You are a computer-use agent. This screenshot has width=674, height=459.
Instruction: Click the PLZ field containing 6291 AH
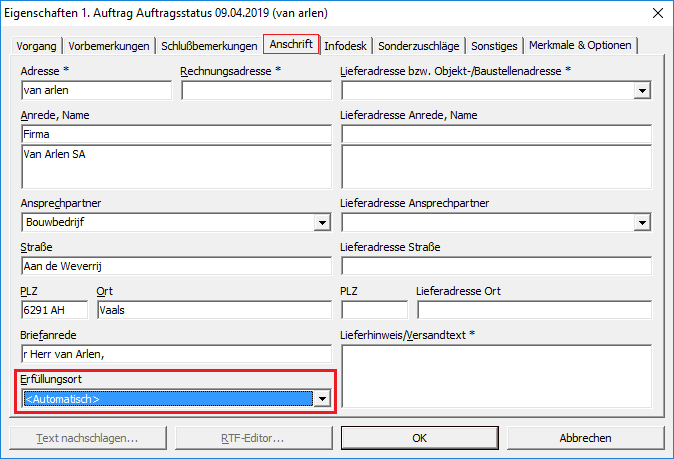(54, 310)
